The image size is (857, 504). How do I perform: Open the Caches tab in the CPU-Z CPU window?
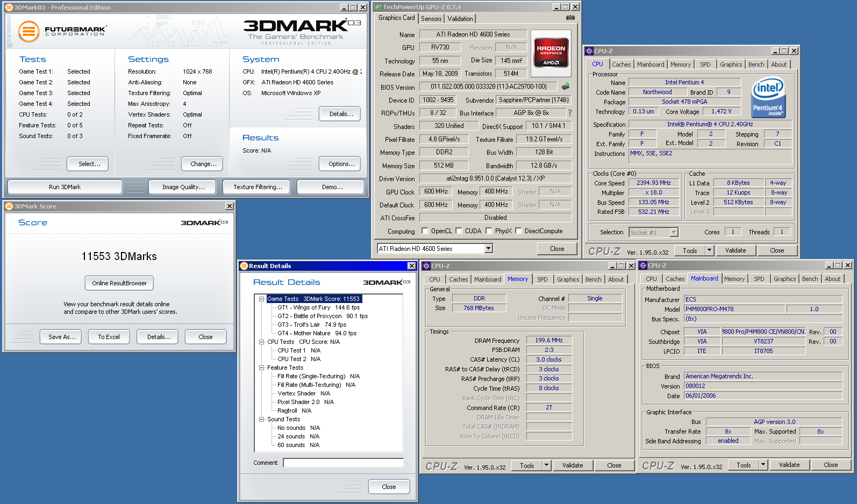(622, 64)
